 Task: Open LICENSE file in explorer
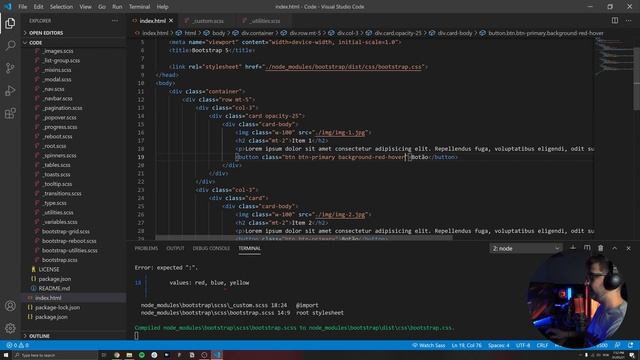49,269
